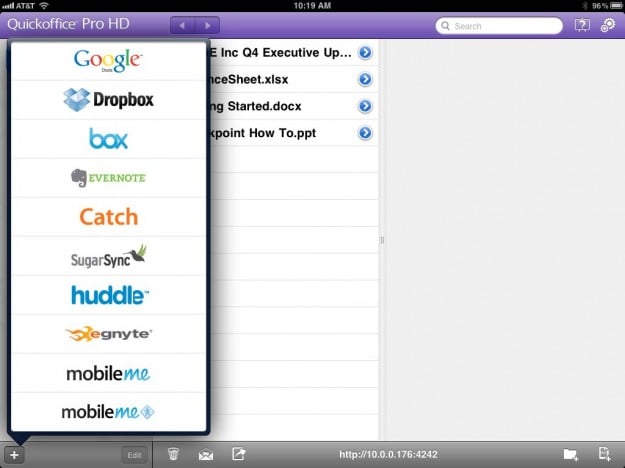Tap the Quickoffice Pro HD title
Viewport: 625px width, 468px height.
click(x=68, y=24)
